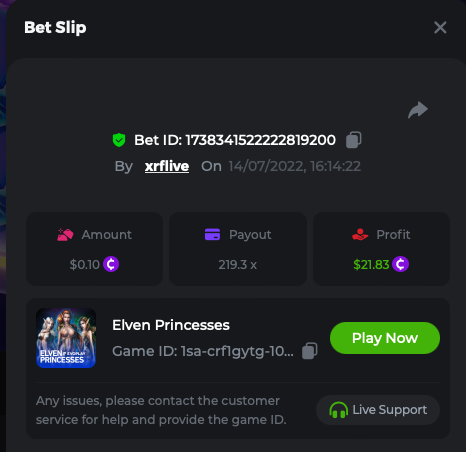
Task: Click the $21.83 profit amount
Action: coord(371,265)
